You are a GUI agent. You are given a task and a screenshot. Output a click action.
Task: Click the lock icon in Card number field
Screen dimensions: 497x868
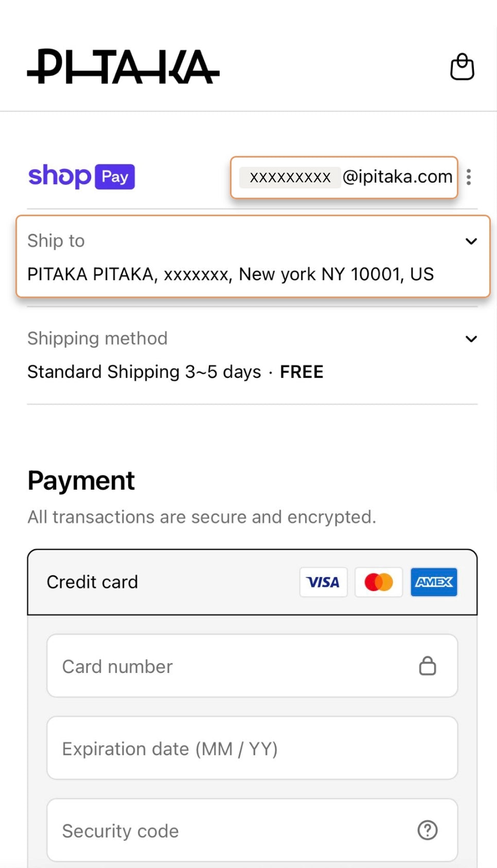coord(428,666)
